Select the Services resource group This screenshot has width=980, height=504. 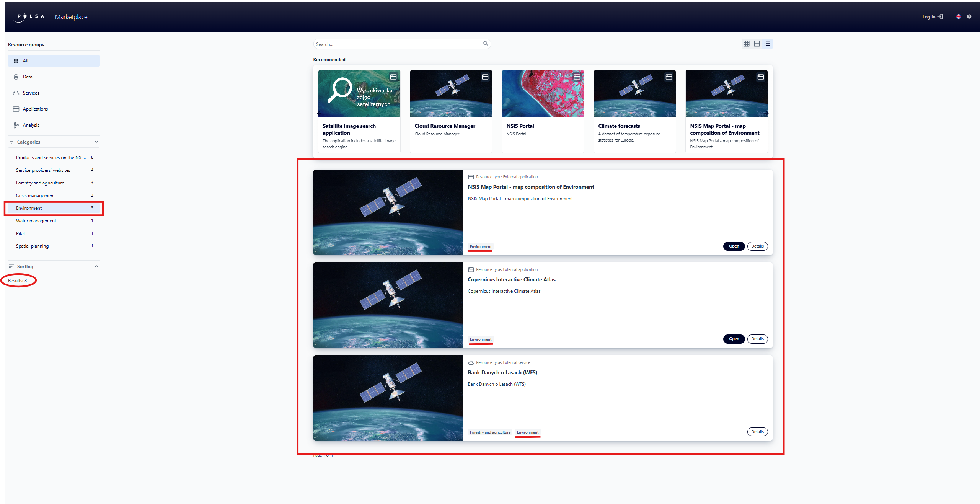(54, 93)
